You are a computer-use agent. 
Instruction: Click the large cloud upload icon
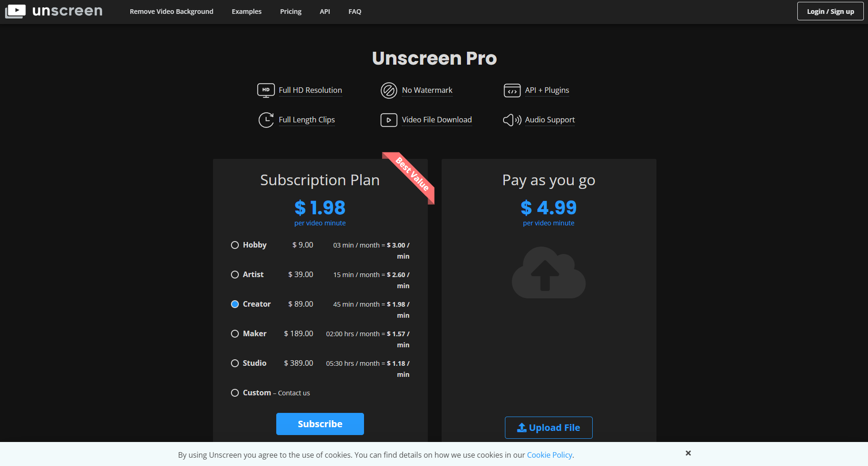549,272
